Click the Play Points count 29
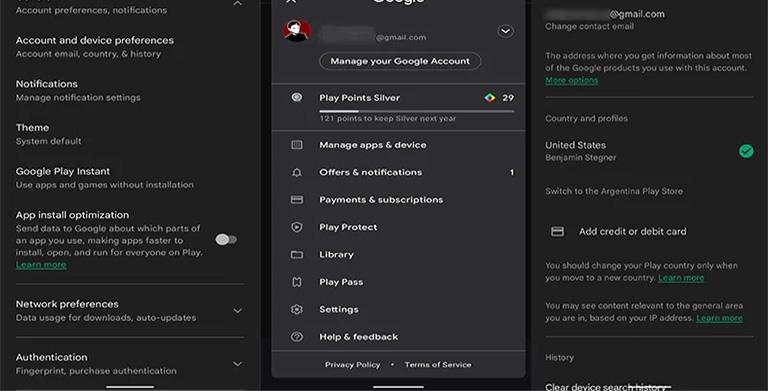Screen dimensions: 768x391 click(x=508, y=98)
